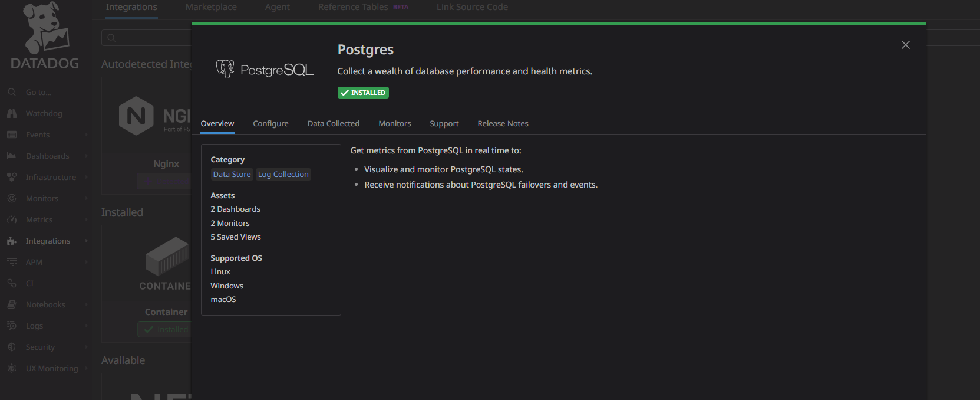Expand the Monitors submenu arrow
Screen dimensions: 980x400
[87, 198]
